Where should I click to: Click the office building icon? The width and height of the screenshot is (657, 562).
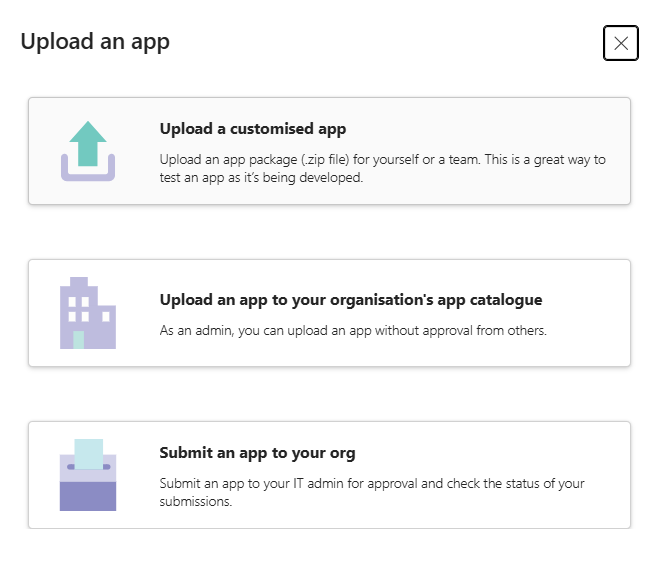point(88,313)
